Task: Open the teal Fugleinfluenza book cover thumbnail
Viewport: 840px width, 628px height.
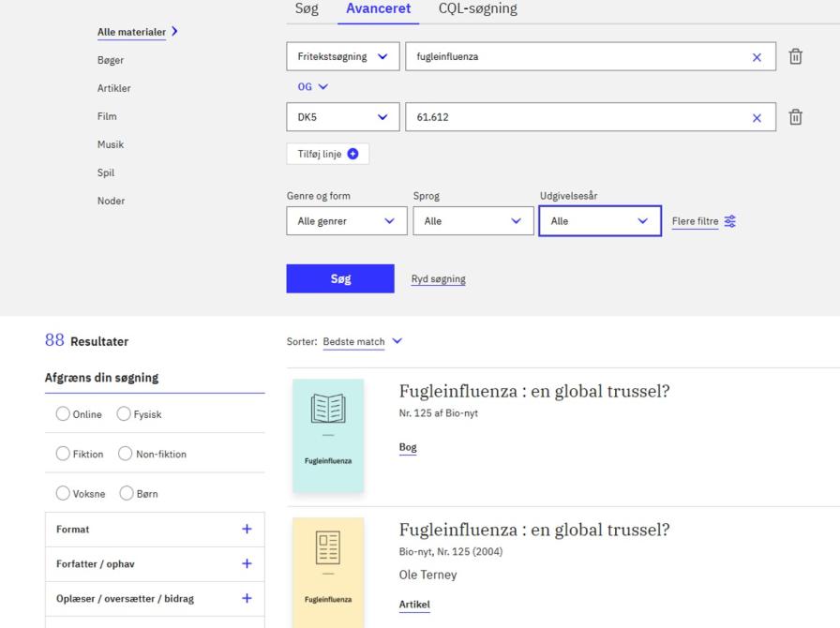Action: pyautogui.click(x=327, y=435)
